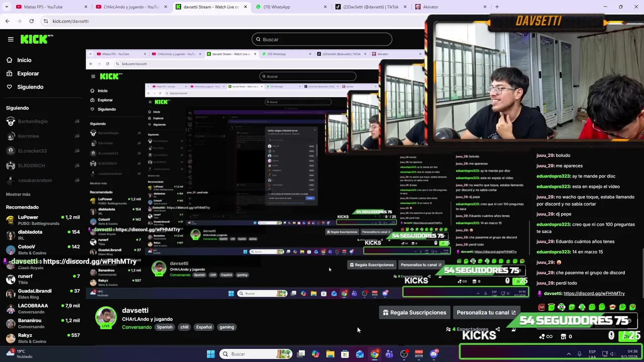The width and height of the screenshot is (644, 362).
Task: Open Copilot from the taskbar
Action: coord(315,354)
